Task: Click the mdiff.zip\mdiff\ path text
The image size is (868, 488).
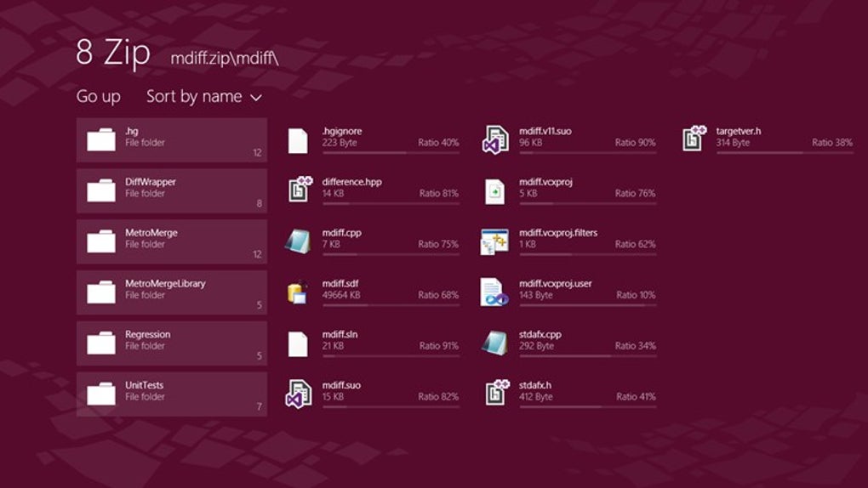Action: tap(225, 58)
